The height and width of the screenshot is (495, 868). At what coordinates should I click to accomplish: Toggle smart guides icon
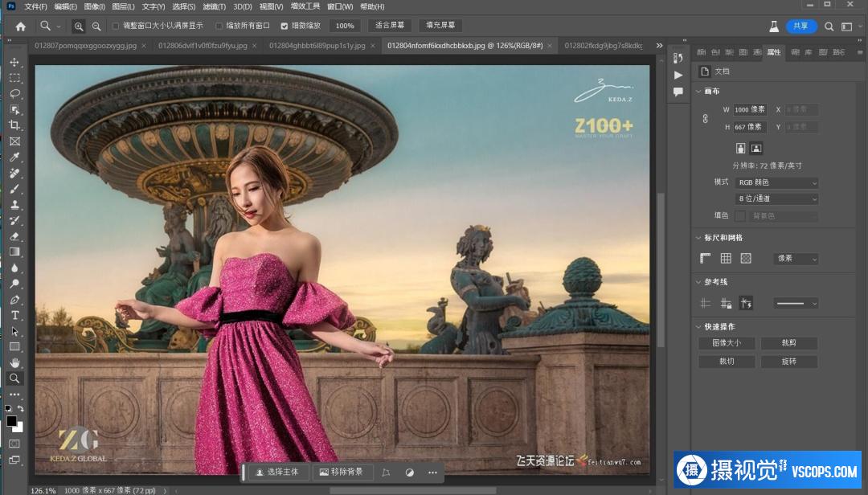(x=746, y=303)
